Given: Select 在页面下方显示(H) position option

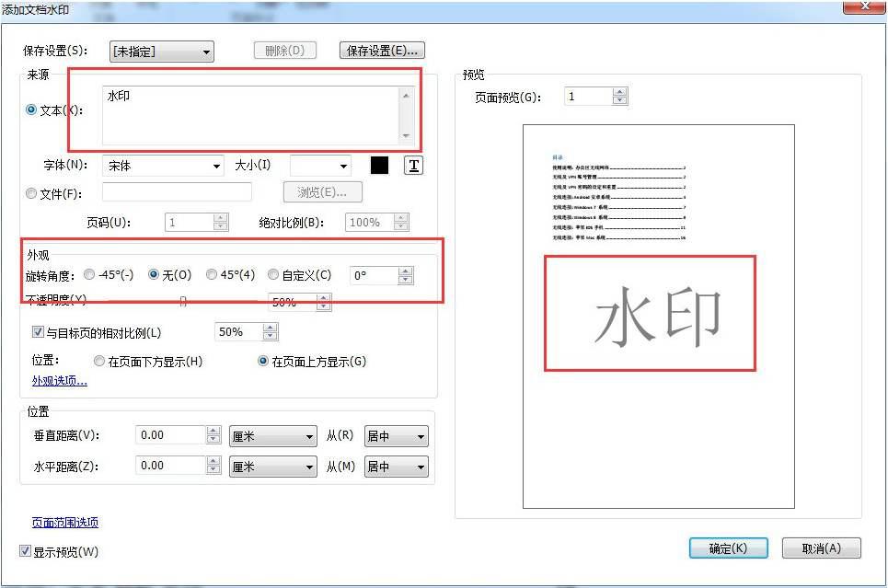Looking at the screenshot, I should point(99,361).
